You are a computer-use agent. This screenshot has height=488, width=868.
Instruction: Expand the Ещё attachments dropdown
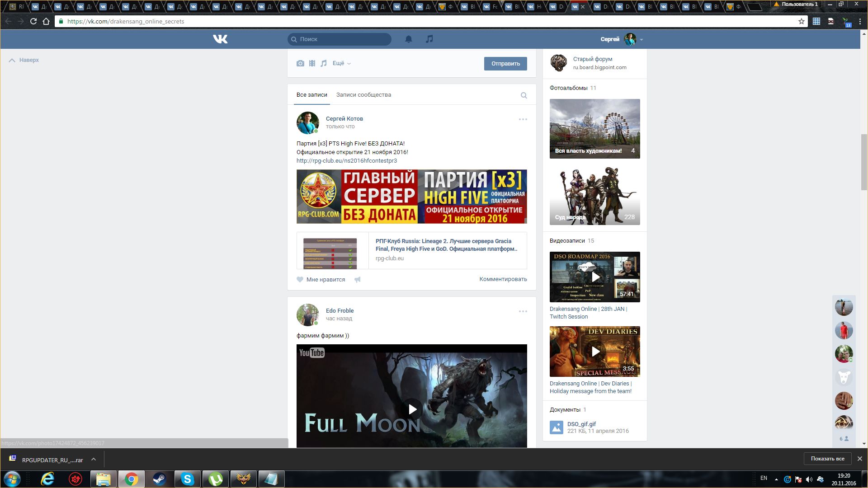pyautogui.click(x=342, y=63)
